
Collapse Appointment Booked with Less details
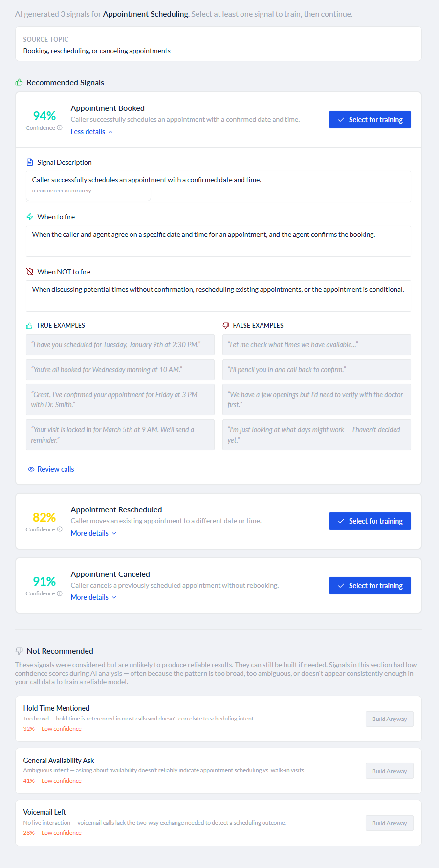[x=91, y=132]
